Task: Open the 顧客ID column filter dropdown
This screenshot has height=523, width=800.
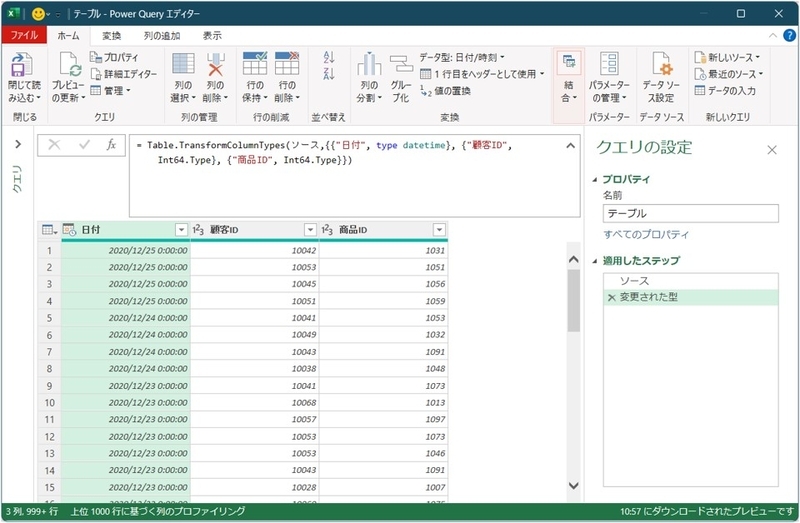Action: coord(310,230)
